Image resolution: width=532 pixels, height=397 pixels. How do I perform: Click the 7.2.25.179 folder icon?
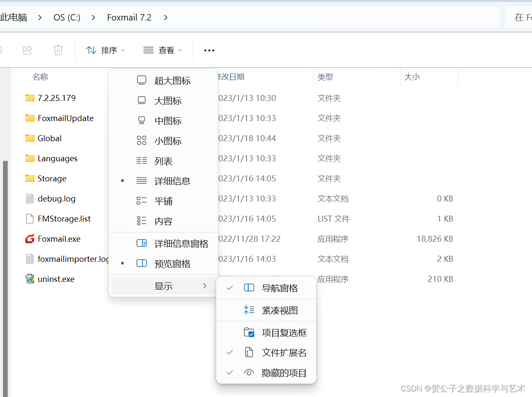pyautogui.click(x=30, y=98)
